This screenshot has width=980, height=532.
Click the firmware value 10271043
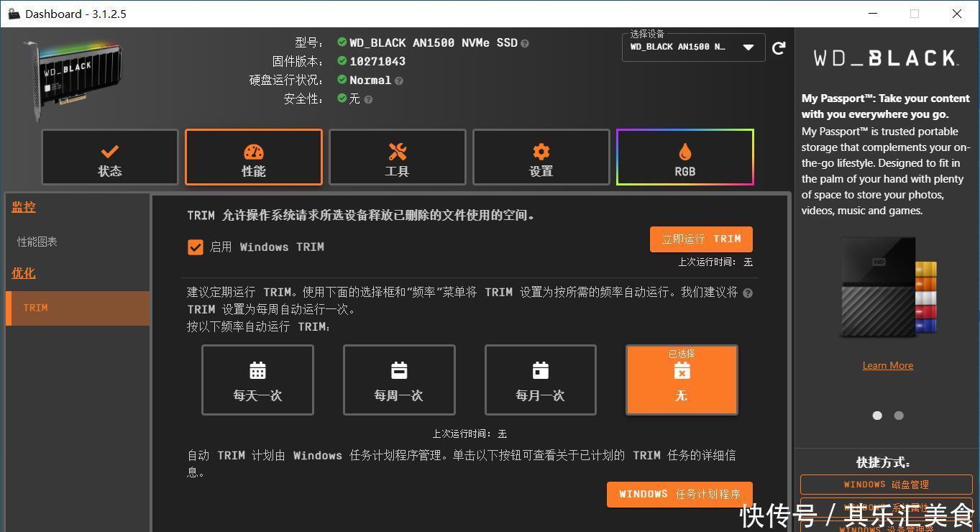tap(377, 62)
